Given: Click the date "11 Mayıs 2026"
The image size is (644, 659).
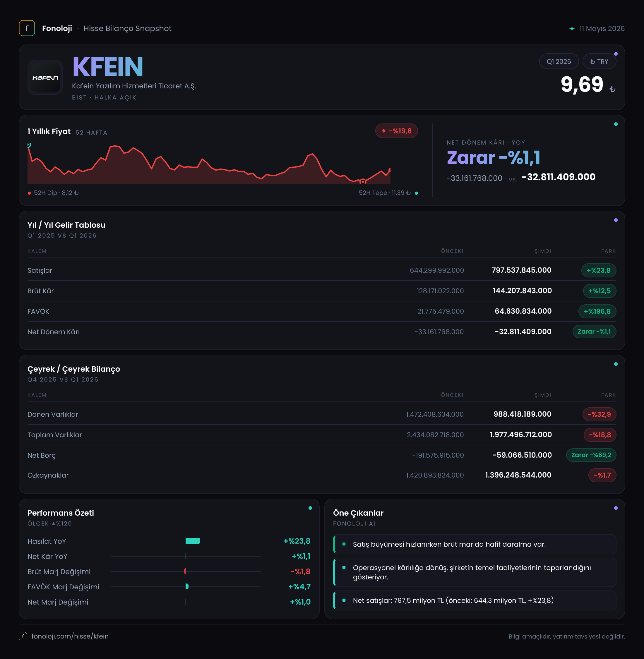Looking at the screenshot, I should point(602,29).
